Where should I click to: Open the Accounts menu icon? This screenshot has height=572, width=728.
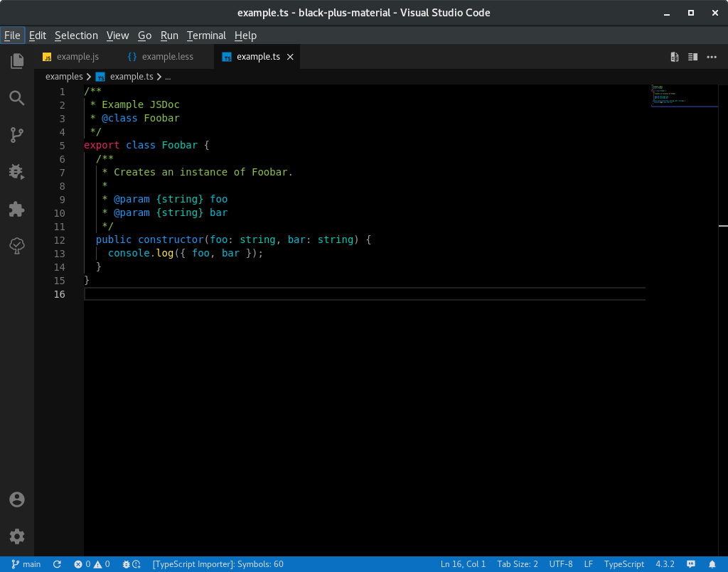tap(17, 500)
